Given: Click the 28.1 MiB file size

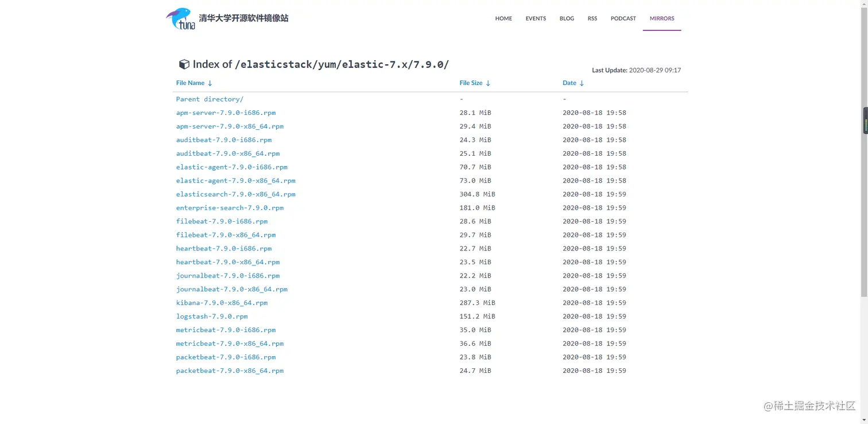Looking at the screenshot, I should click(475, 113).
